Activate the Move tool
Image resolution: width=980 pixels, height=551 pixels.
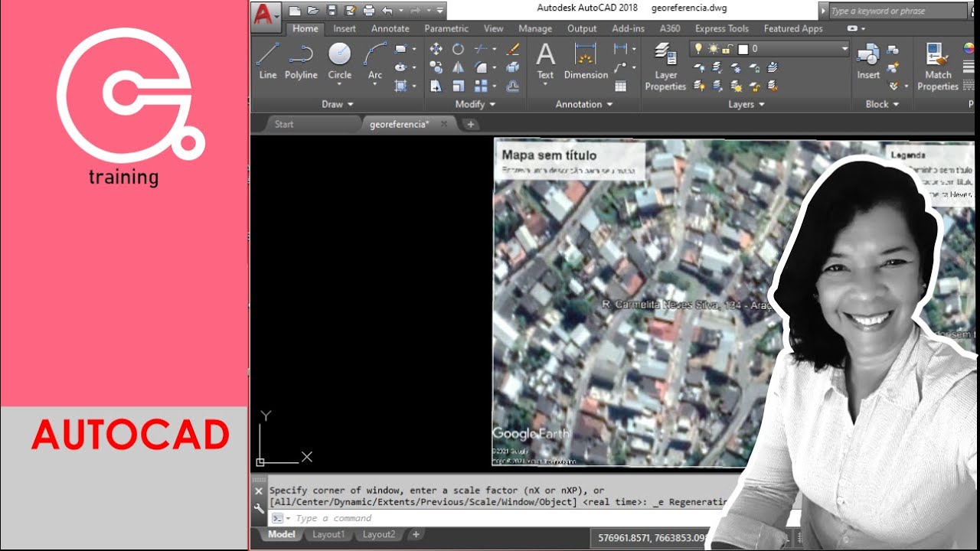coord(436,49)
